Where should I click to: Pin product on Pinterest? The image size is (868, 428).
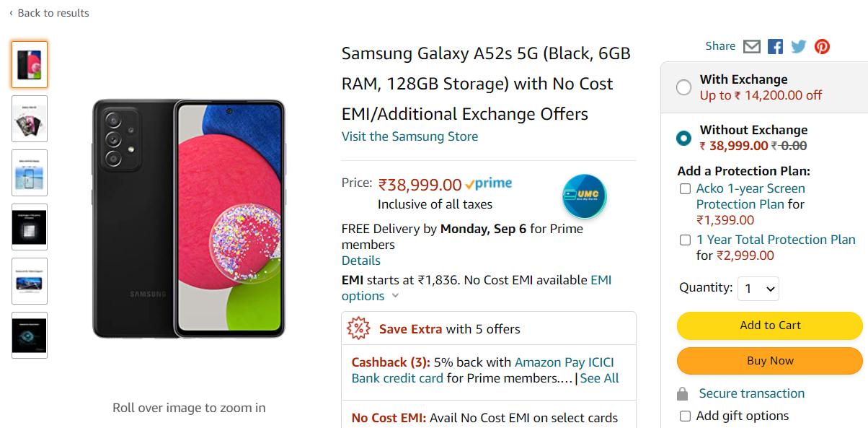(x=822, y=47)
